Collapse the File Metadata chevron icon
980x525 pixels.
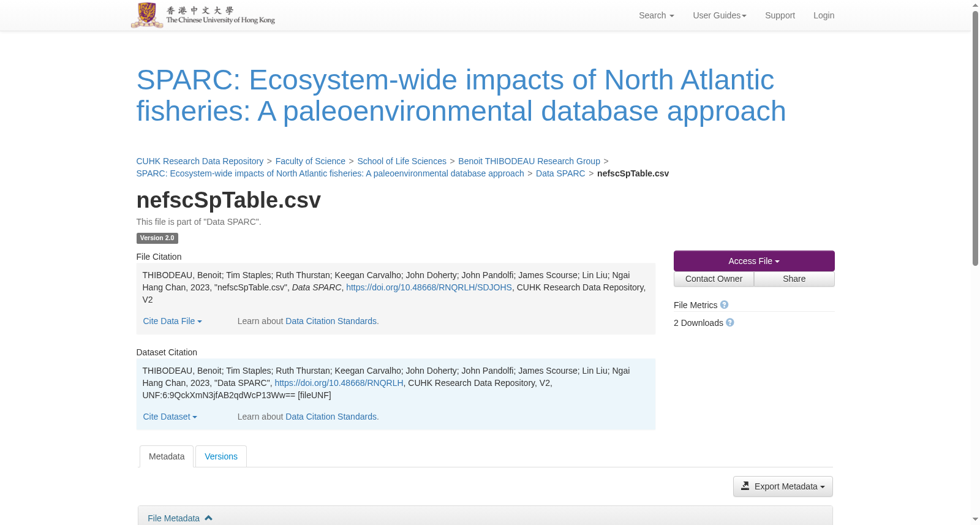click(x=208, y=518)
